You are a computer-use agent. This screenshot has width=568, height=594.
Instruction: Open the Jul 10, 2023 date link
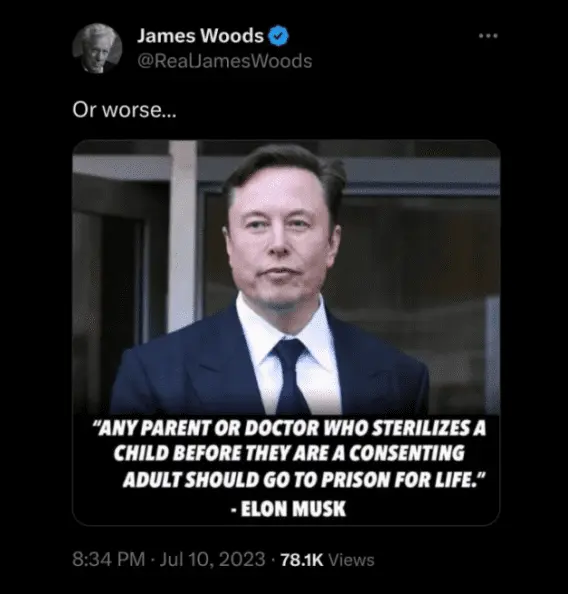[212, 560]
